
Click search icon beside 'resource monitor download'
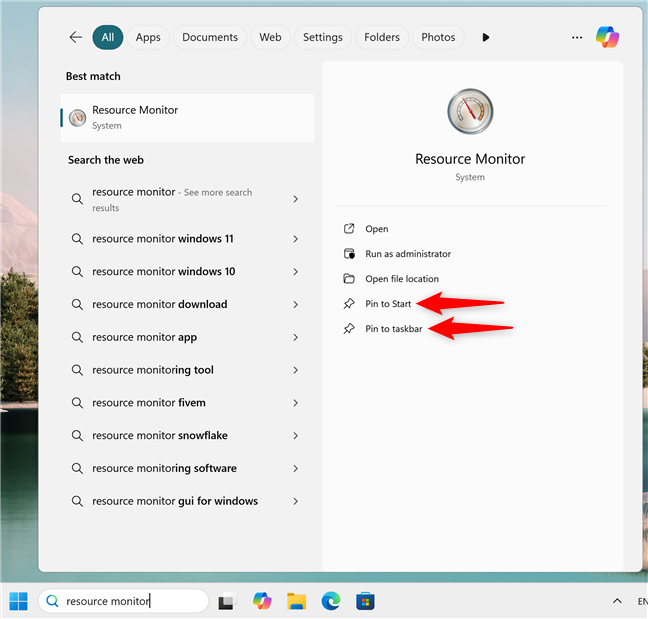[77, 304]
